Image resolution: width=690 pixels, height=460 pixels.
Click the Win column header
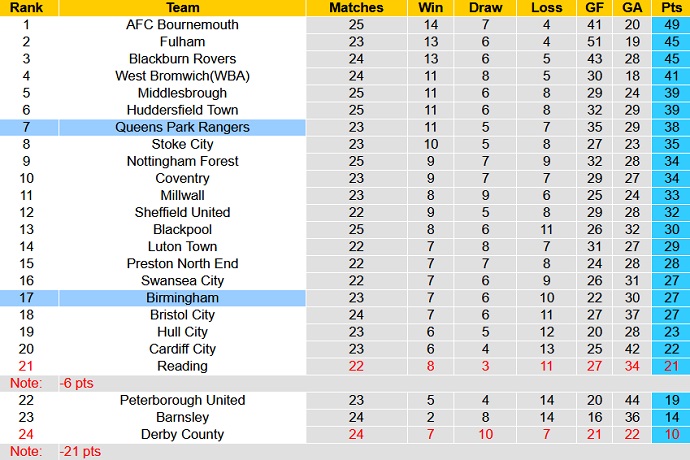[x=431, y=7]
